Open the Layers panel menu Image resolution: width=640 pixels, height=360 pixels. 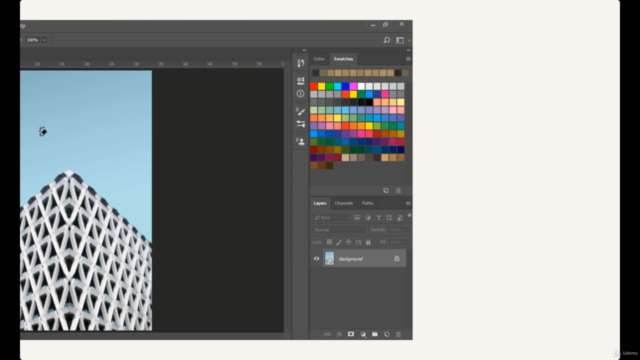click(408, 203)
